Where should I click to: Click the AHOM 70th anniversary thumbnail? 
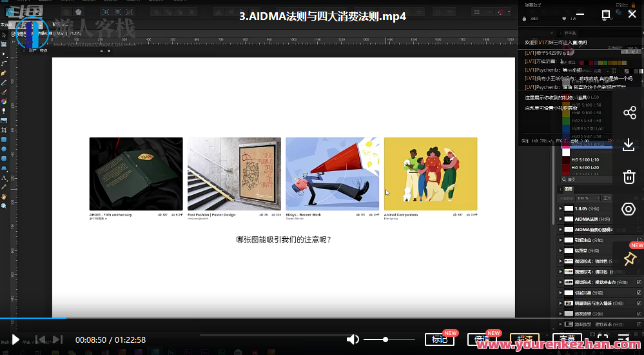click(136, 174)
